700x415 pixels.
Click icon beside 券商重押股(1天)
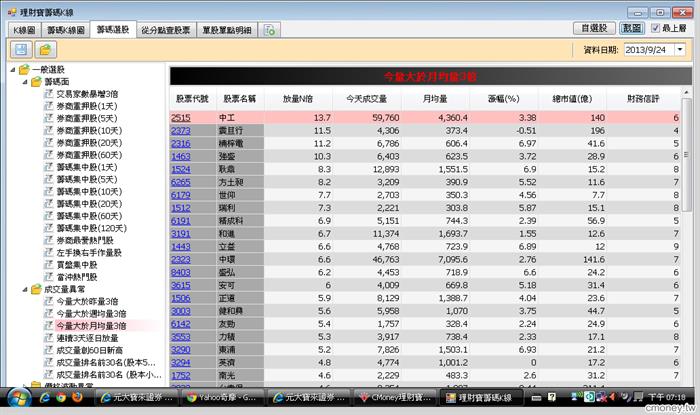point(49,106)
